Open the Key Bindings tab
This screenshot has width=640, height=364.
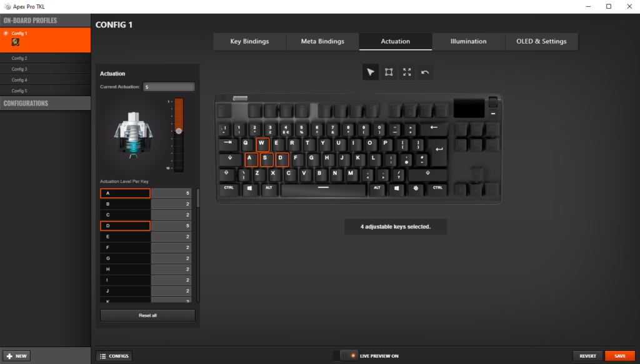249,42
